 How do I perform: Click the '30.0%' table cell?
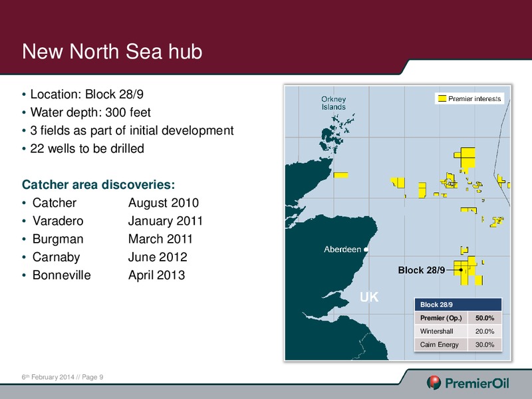[485, 344]
